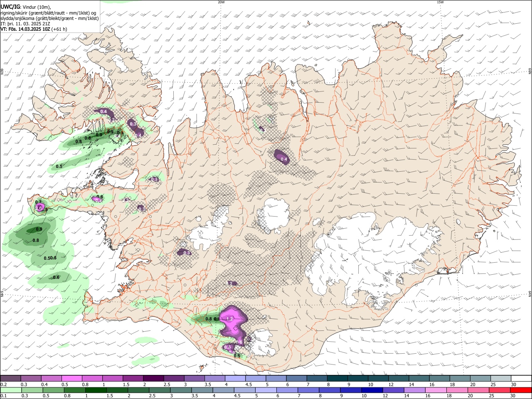Screen dimensions: 532x399
Task: Click the 'slydda/snjókoma' description line
Action: point(49,18)
